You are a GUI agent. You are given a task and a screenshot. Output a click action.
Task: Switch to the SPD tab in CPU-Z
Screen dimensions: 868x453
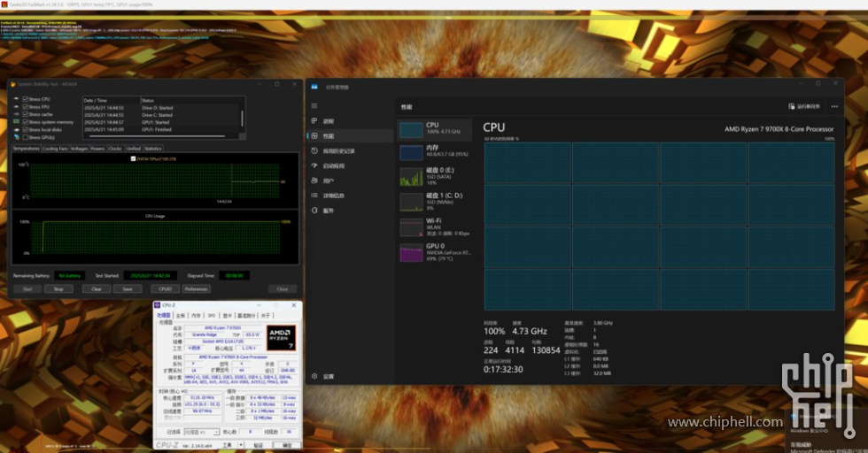[212, 316]
